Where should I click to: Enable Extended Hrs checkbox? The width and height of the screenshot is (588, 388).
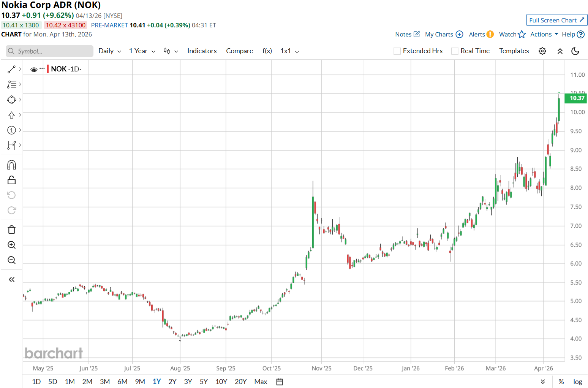point(397,51)
